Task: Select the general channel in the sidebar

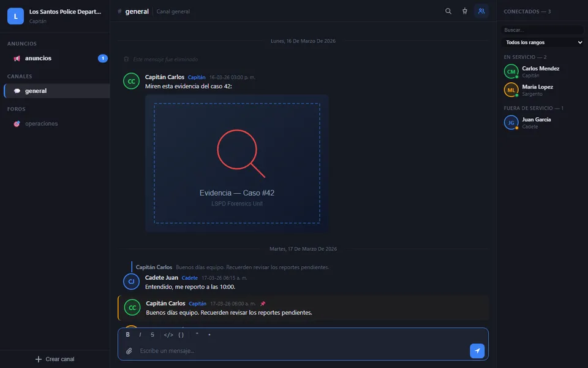Action: pyautogui.click(x=56, y=91)
